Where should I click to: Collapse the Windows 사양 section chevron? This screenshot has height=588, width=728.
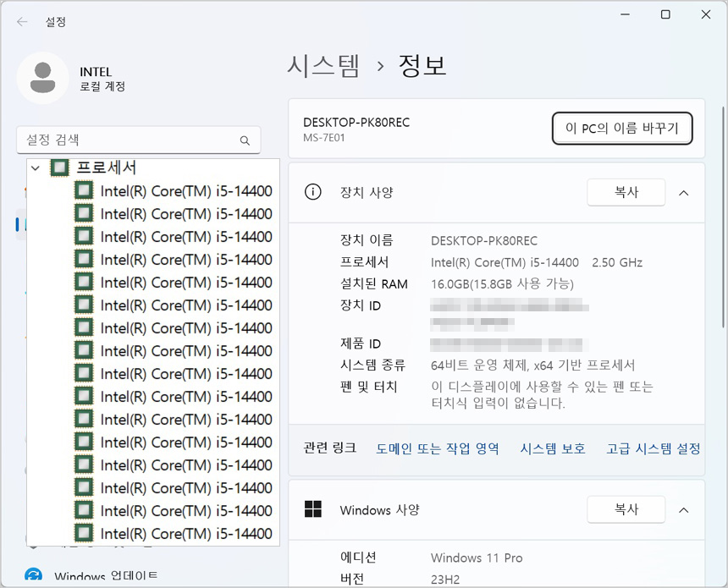[683, 510]
